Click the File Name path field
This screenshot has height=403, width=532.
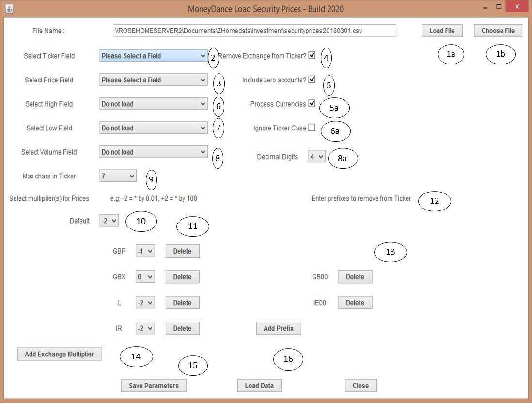tap(255, 31)
